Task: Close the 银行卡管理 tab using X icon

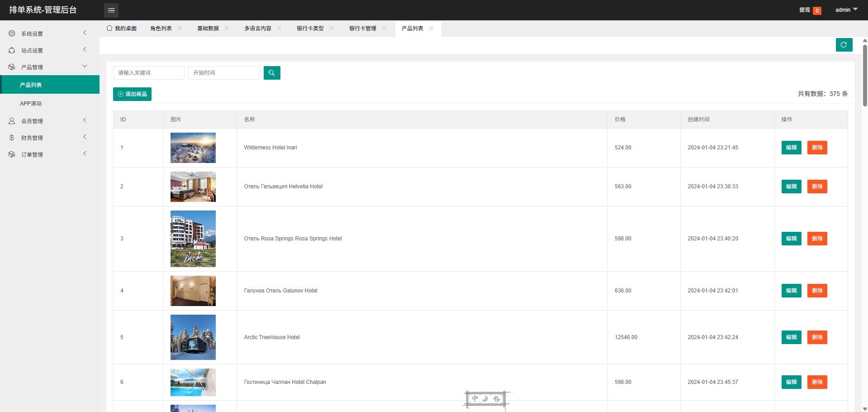Action: (x=384, y=29)
